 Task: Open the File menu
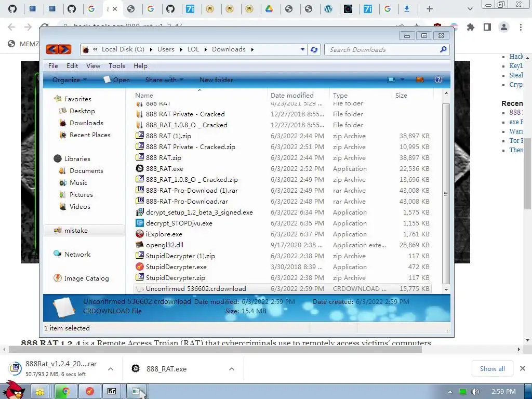tap(53, 66)
